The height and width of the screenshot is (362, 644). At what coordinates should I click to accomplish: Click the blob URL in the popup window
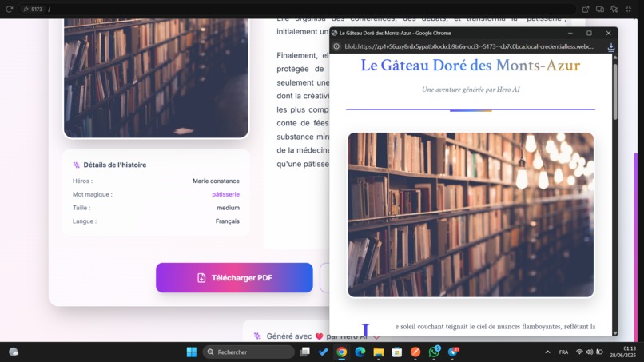point(470,46)
